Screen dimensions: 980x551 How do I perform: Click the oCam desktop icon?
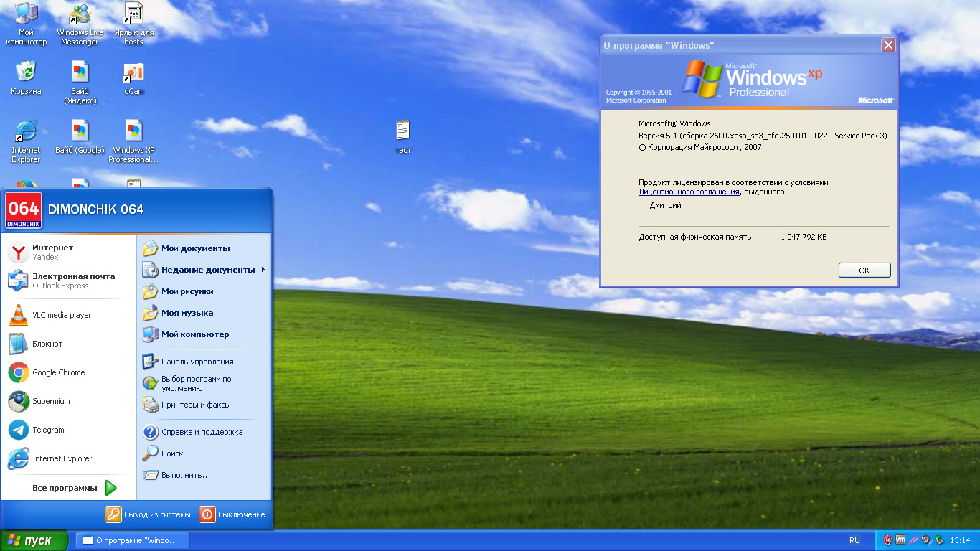click(133, 73)
